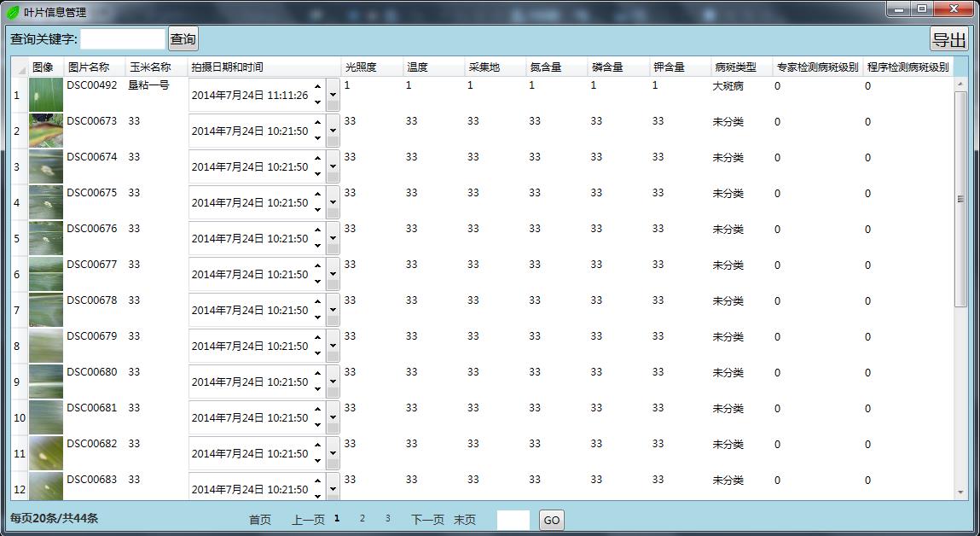
Task: Go to 首页 first page link
Action: [260, 520]
